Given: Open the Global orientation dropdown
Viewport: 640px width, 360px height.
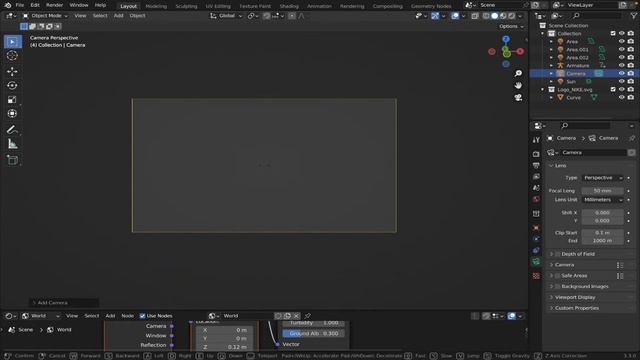Looking at the screenshot, I should pyautogui.click(x=226, y=16).
